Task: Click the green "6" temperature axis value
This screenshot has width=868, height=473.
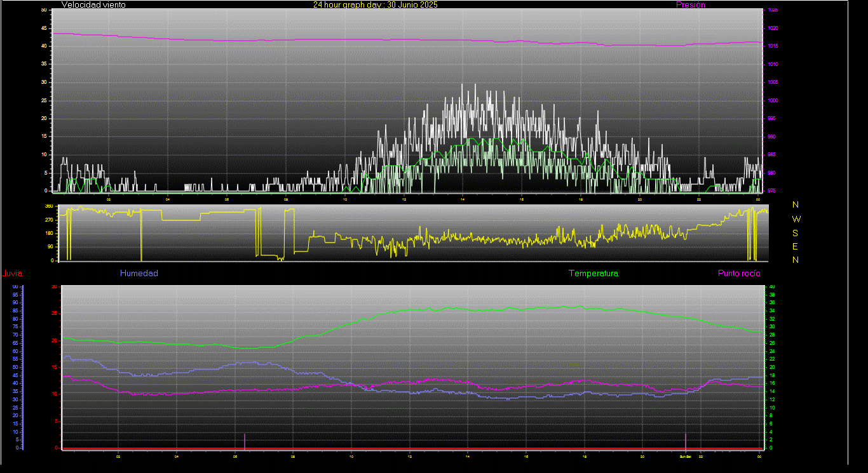Action: pos(771,423)
